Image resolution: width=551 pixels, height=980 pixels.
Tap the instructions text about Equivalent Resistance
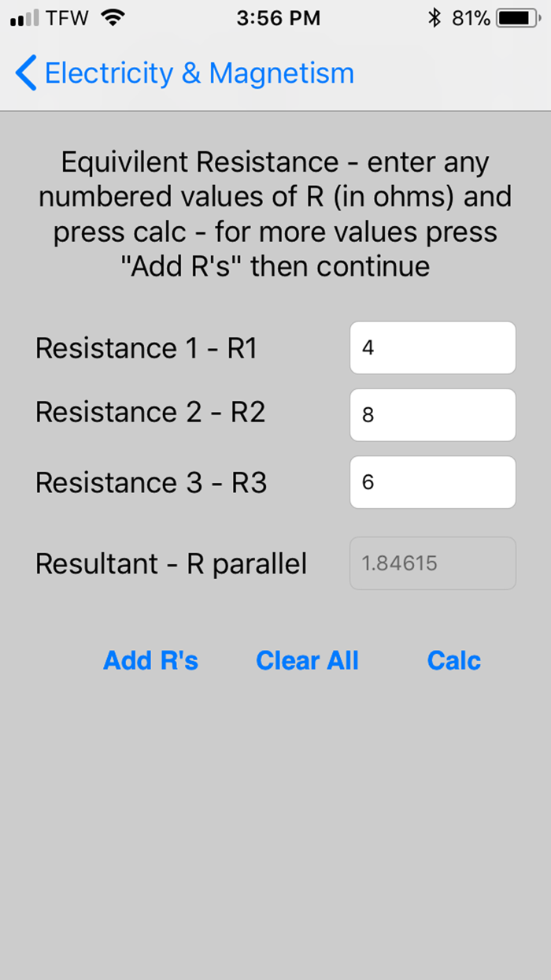275,213
